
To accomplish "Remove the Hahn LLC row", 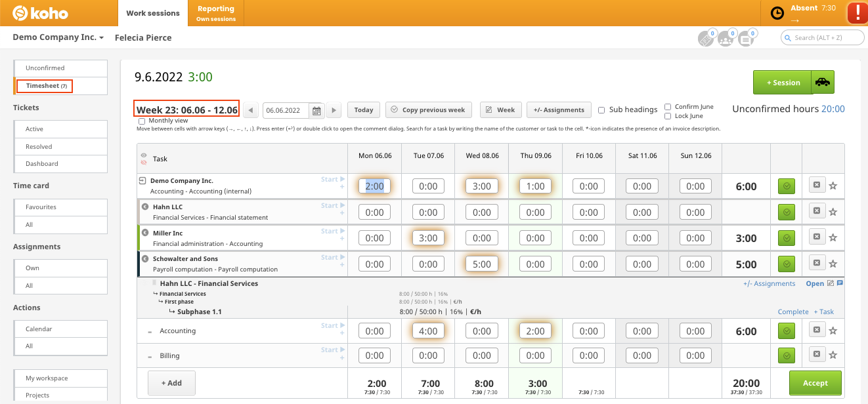I will click(x=817, y=211).
